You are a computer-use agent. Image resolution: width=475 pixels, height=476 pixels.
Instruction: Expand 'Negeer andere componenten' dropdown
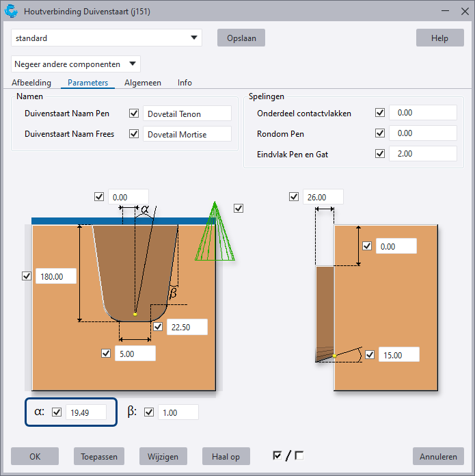76,64
